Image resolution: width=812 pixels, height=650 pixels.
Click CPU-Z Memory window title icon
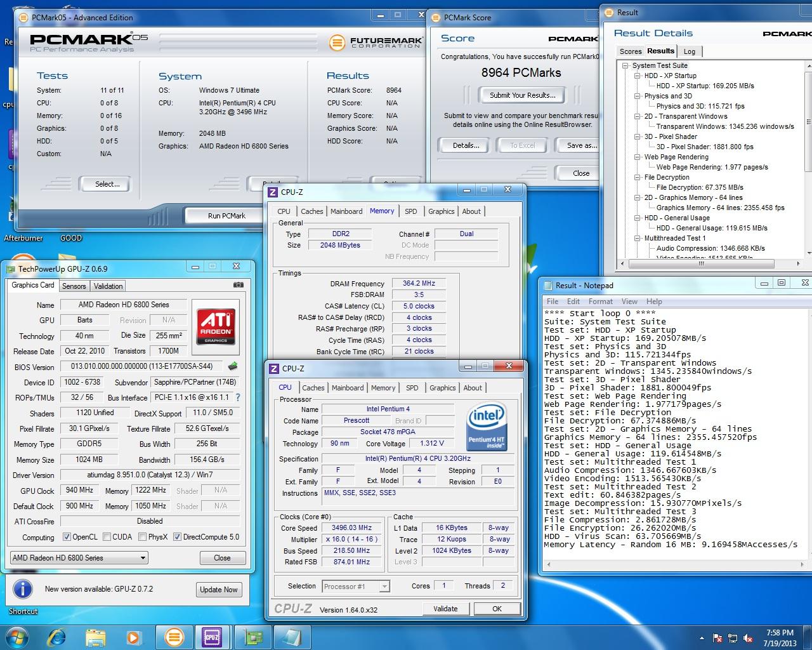tap(273, 192)
